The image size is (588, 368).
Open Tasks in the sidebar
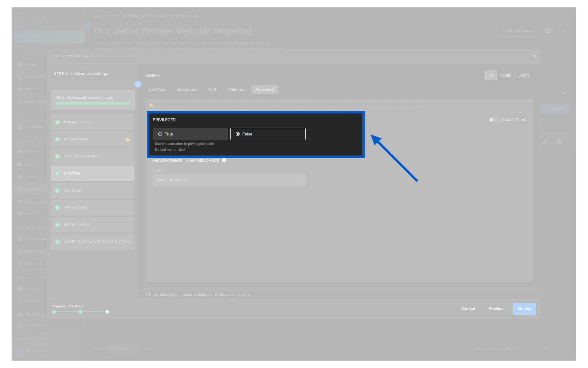(31, 177)
